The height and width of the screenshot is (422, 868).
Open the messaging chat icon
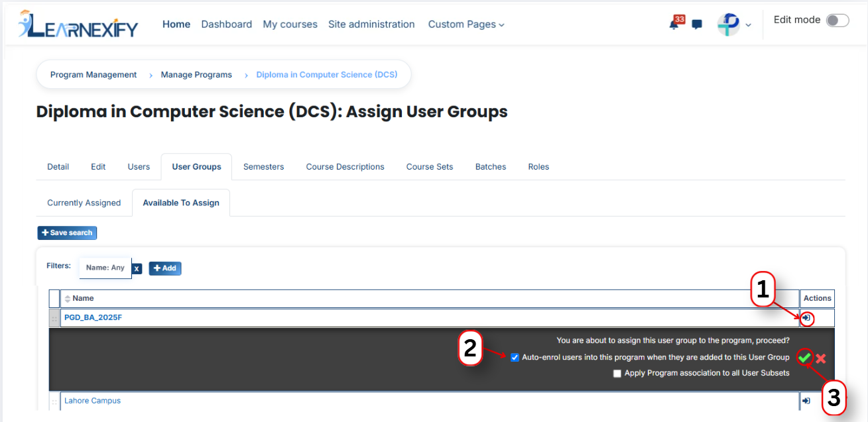[x=697, y=25]
